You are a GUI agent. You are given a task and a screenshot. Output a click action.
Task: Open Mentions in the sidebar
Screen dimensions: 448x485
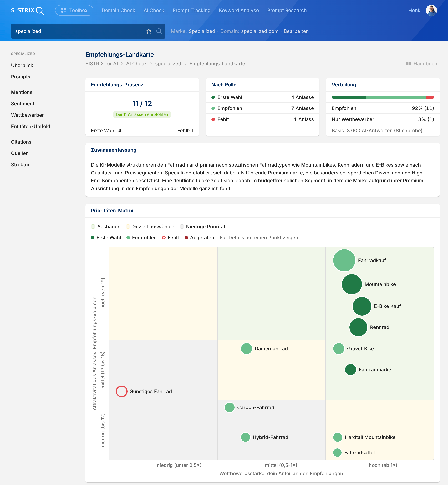pos(22,92)
